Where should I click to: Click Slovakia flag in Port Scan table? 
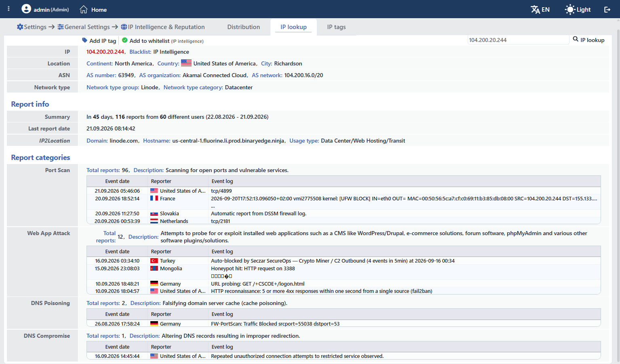click(x=154, y=213)
